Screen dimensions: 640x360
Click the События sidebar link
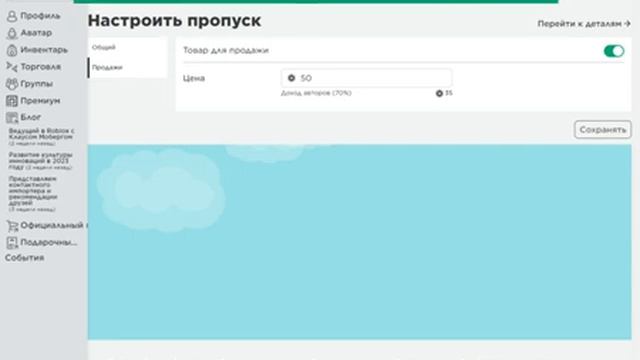click(24, 258)
